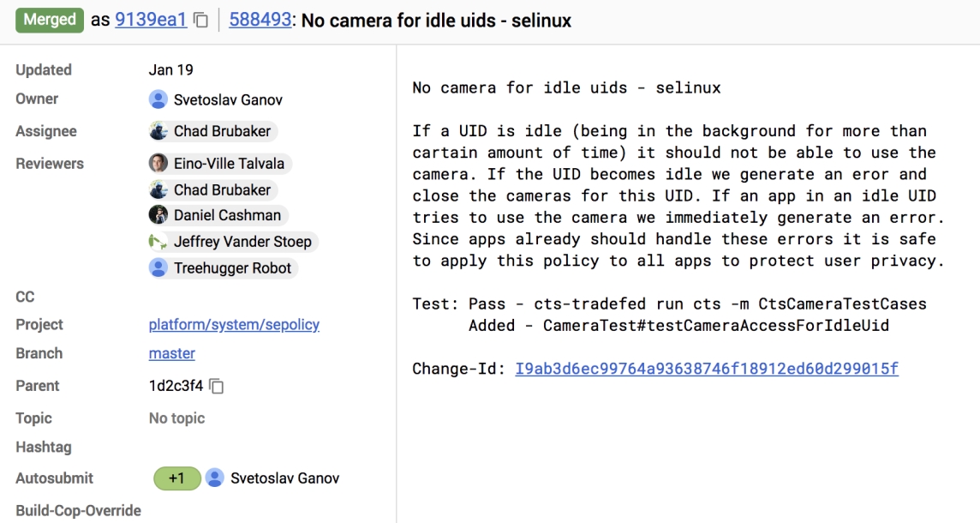
Task: Open the master branch link
Action: pyautogui.click(x=171, y=353)
